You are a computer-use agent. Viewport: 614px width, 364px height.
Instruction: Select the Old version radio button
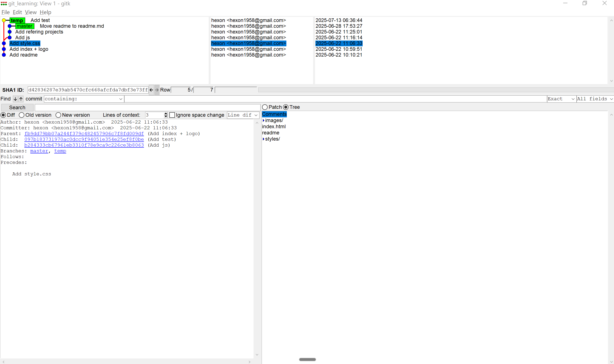click(22, 115)
